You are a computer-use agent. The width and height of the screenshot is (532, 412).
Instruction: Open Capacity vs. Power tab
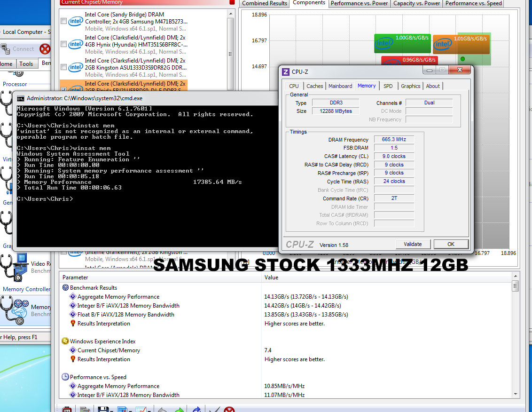coord(417,3)
